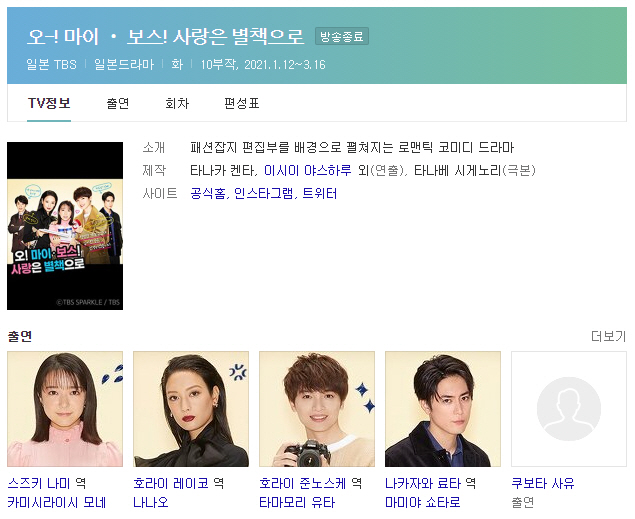Screen dimensions: 635x519
Task: Open the 카미시라이시 모네 name link
Action: click(x=57, y=502)
